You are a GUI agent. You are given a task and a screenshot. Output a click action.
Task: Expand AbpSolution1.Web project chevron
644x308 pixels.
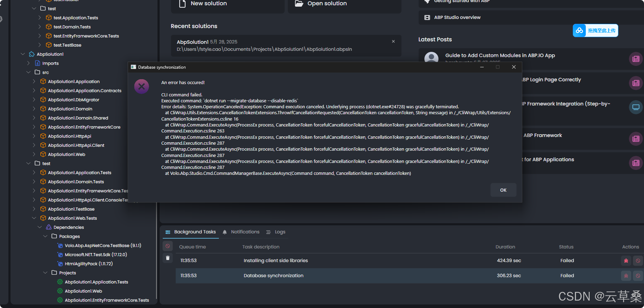pos(34,154)
